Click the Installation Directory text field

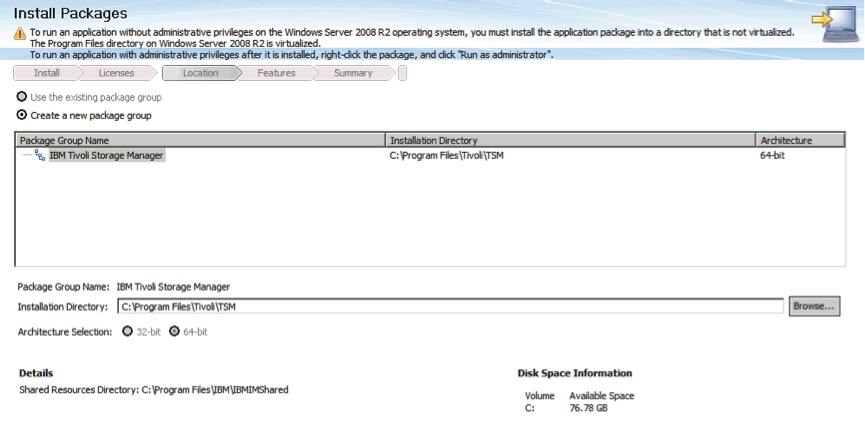pos(450,306)
